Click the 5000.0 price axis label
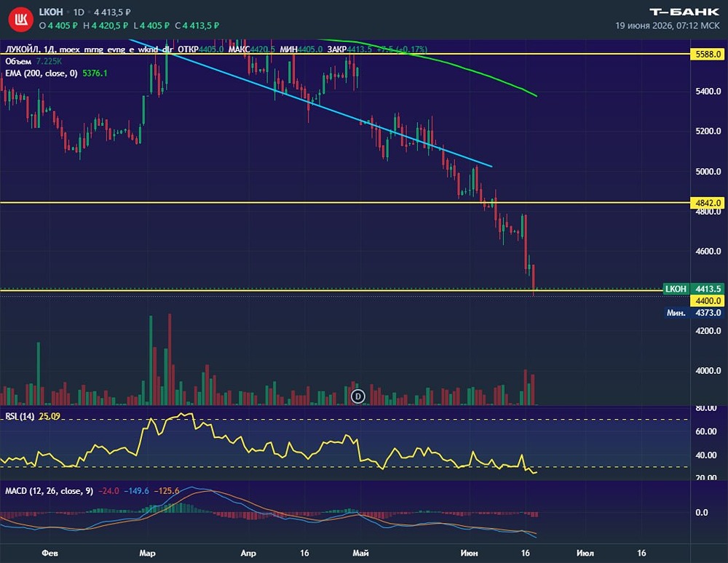This screenshot has height=563, width=728. pos(708,172)
